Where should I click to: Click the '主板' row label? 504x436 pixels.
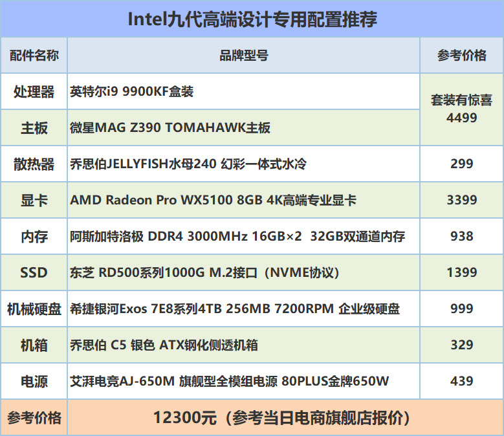(34, 127)
